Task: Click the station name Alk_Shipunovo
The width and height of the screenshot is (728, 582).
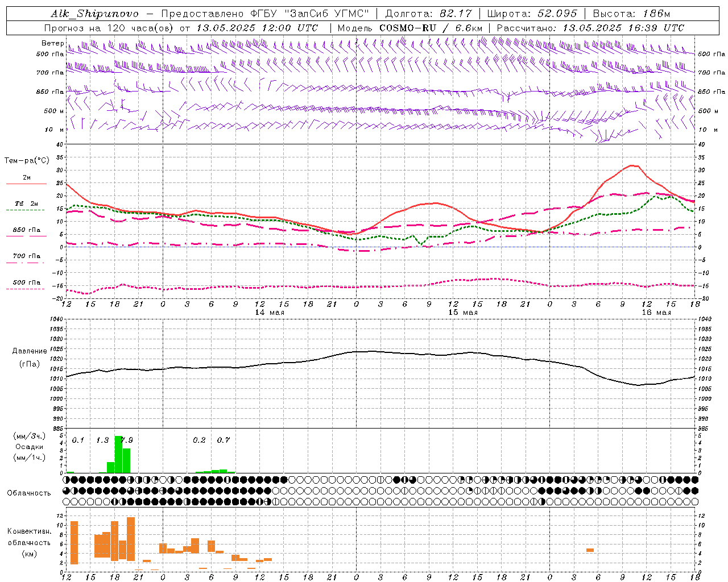Action: point(95,14)
